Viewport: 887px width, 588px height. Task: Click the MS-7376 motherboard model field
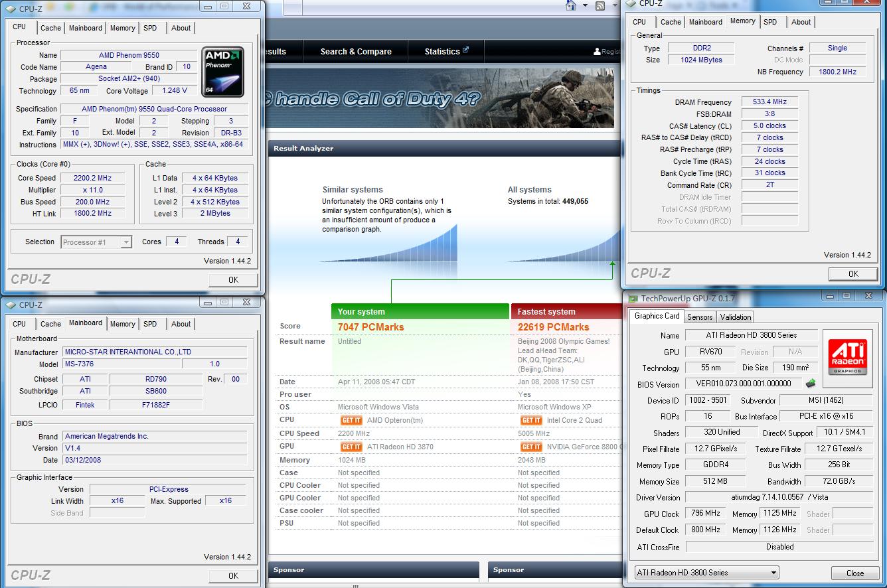tap(121, 364)
